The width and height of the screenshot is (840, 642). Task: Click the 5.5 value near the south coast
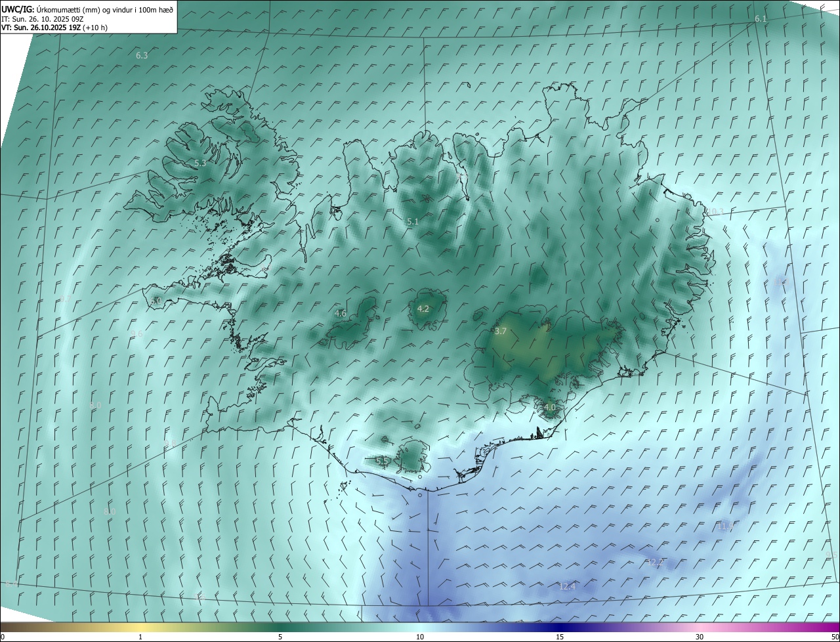coord(381,461)
